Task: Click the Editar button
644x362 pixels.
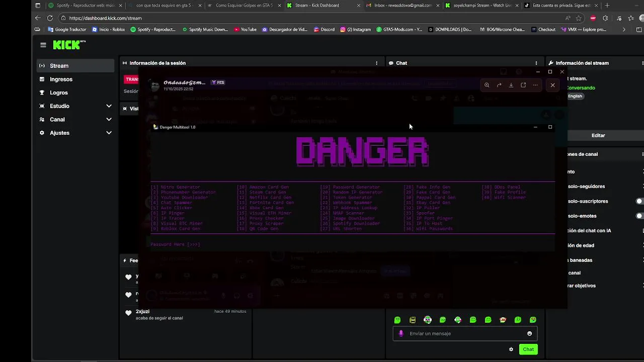Action: click(x=598, y=136)
